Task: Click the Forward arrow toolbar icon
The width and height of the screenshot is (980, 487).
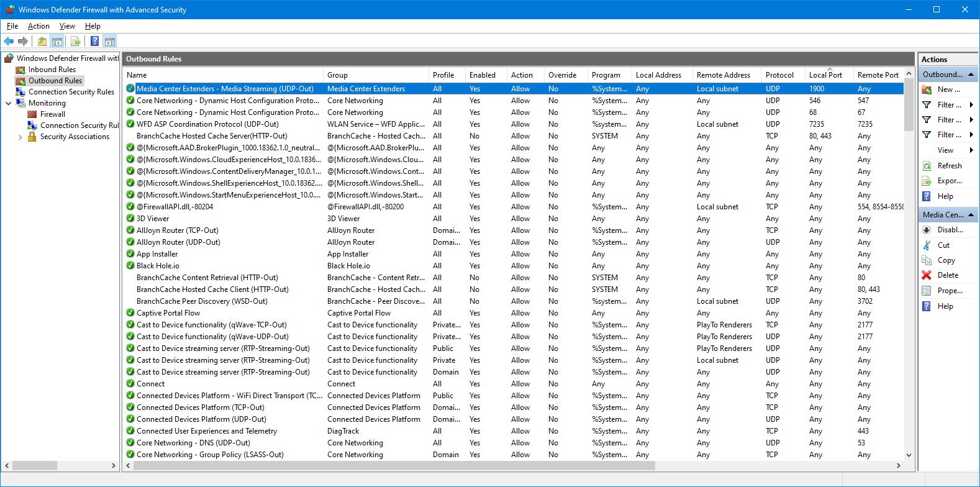Action: pos(23,42)
